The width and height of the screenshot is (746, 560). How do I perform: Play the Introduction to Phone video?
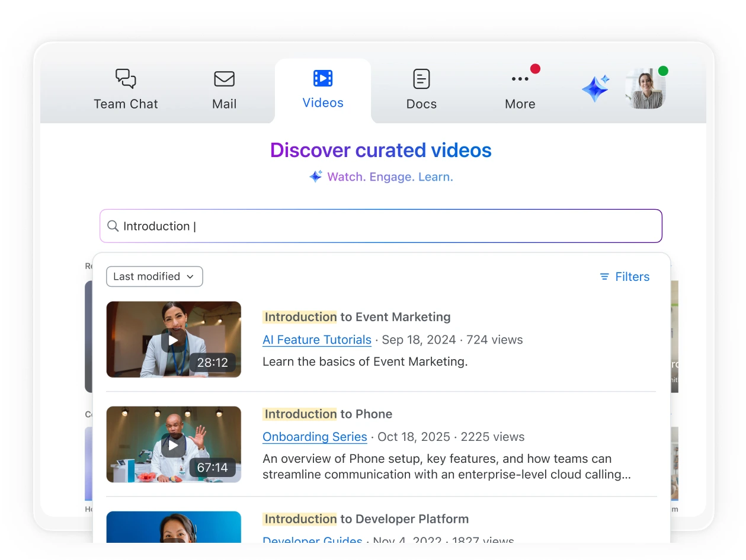coord(173,444)
